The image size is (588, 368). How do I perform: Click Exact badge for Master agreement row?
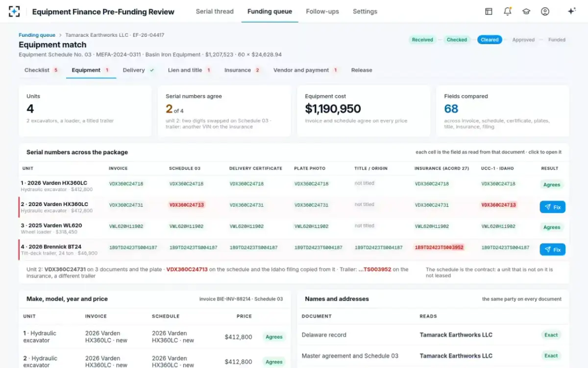click(551, 356)
